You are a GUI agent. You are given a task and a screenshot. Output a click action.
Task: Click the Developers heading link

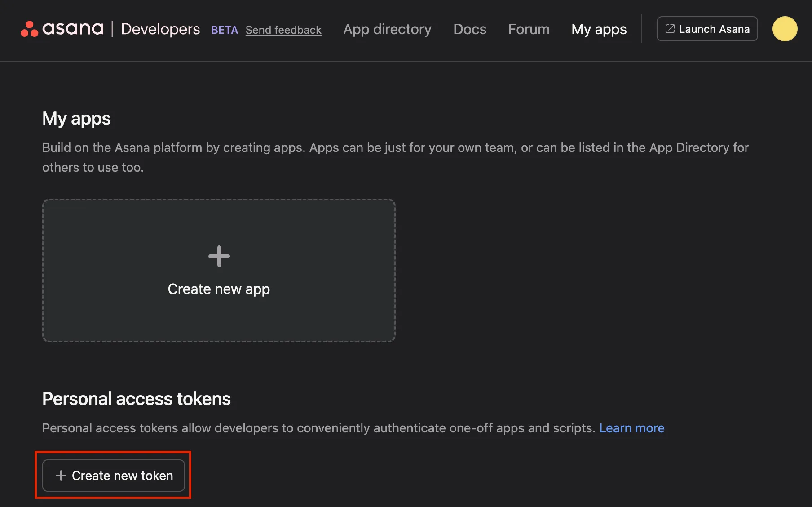[x=160, y=29]
